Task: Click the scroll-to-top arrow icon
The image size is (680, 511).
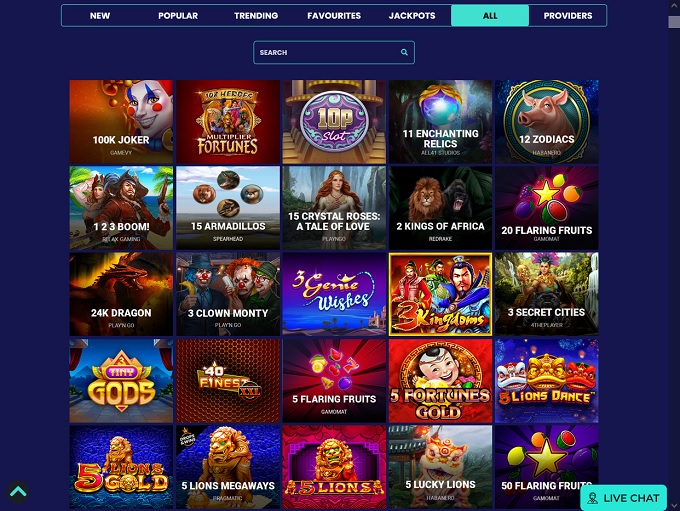Action: [18, 492]
